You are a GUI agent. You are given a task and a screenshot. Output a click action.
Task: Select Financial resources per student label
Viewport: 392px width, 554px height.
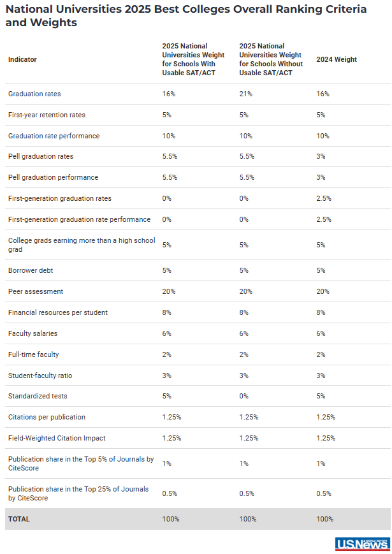(58, 312)
